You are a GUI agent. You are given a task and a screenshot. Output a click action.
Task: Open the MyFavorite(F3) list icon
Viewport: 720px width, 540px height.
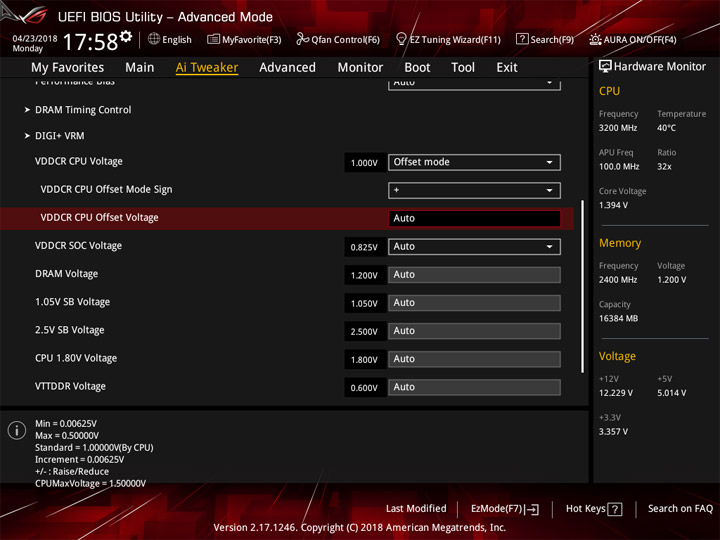click(x=213, y=39)
